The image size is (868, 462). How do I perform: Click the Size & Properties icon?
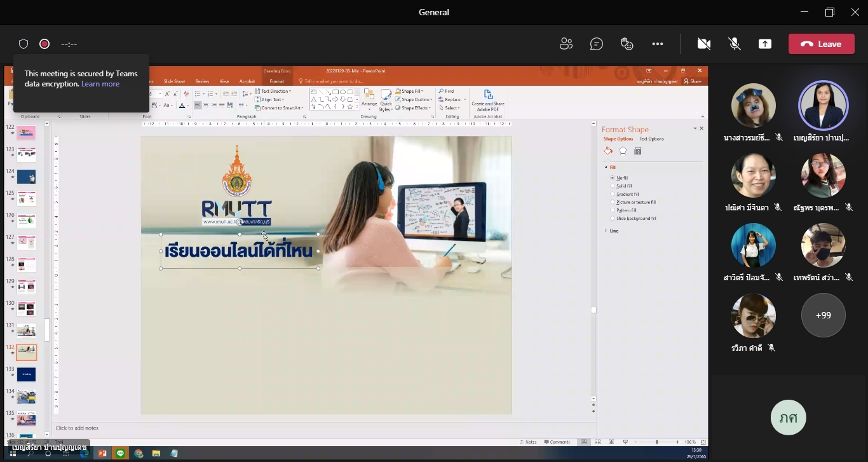638,151
